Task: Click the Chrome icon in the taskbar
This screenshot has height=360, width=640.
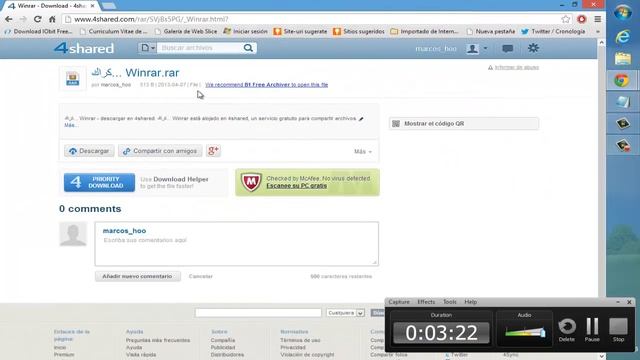Action: coord(622,80)
